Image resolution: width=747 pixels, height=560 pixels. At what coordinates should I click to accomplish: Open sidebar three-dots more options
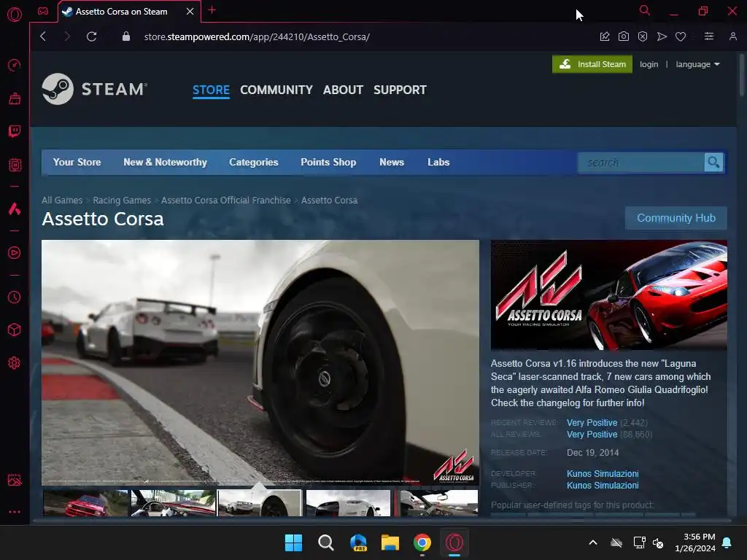pyautogui.click(x=15, y=512)
